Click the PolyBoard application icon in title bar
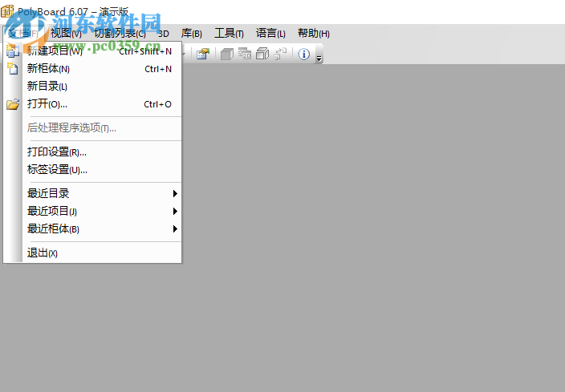565x392 pixels. click(7, 11)
